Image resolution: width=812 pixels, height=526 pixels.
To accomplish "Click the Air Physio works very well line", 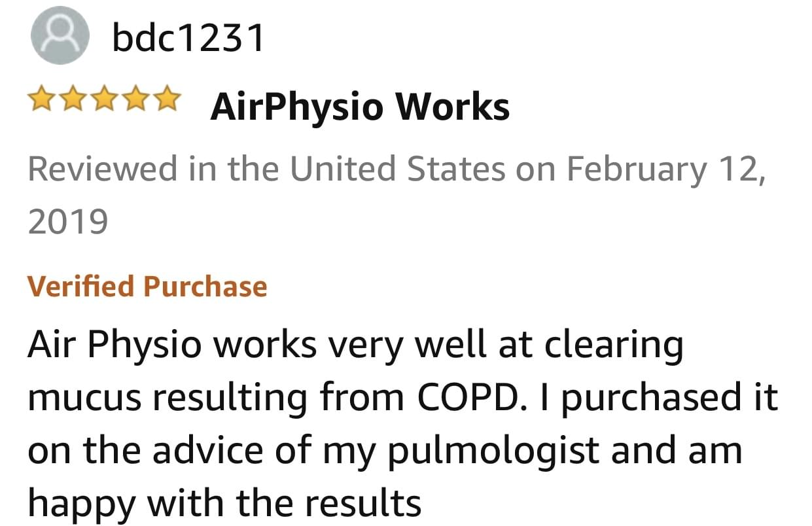I will point(355,345).
